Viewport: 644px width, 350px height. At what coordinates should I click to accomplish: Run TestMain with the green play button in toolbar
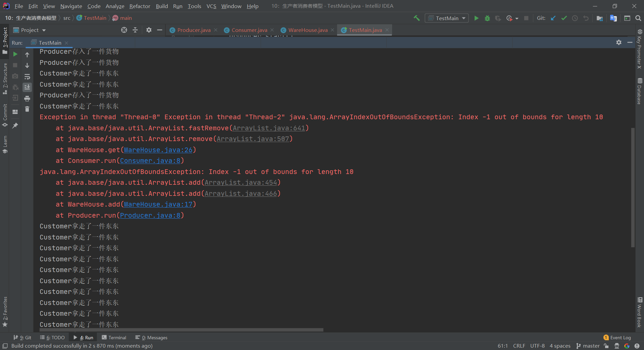click(476, 18)
